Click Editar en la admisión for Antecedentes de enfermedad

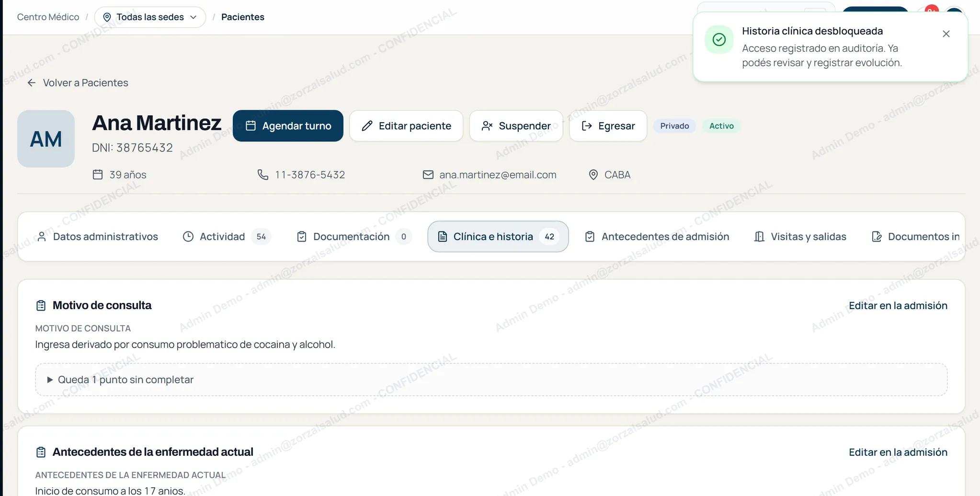coord(898,452)
